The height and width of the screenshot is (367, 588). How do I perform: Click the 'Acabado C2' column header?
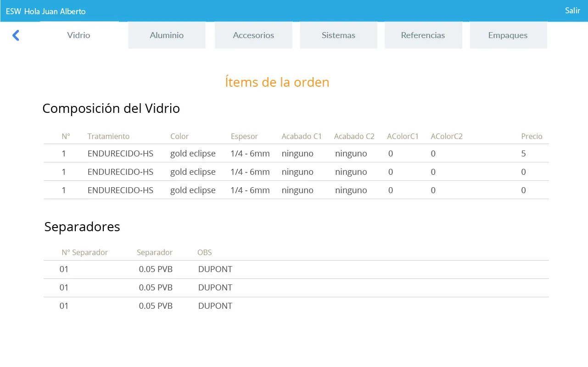point(354,136)
